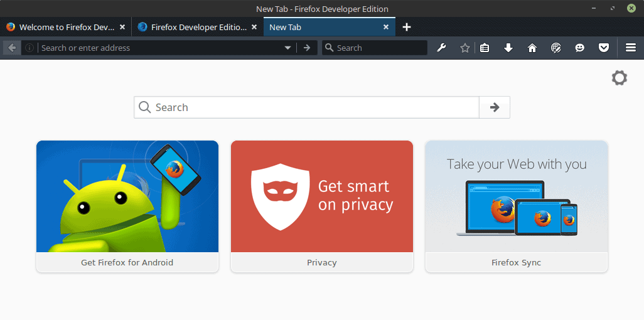The width and height of the screenshot is (644, 320).
Task: Click the magnifier icon in the toolbar search box
Action: click(x=329, y=48)
